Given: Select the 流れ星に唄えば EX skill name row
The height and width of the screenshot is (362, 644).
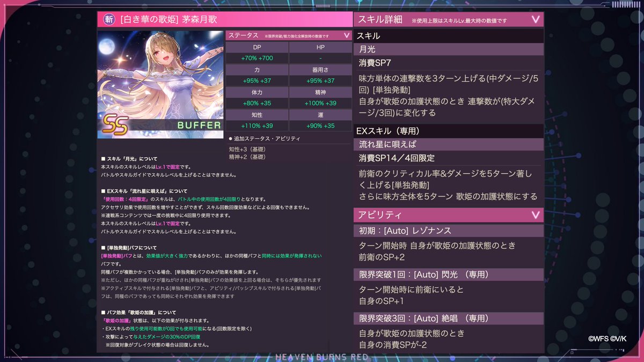Looking at the screenshot, I should coord(449,144).
